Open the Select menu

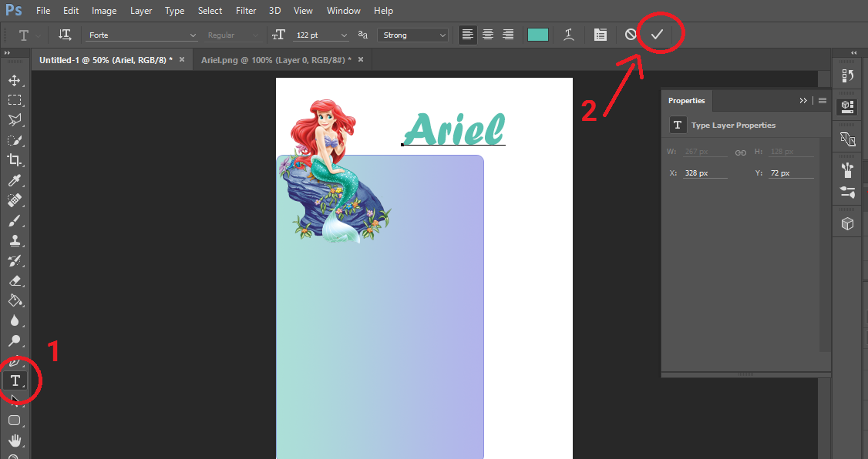210,11
